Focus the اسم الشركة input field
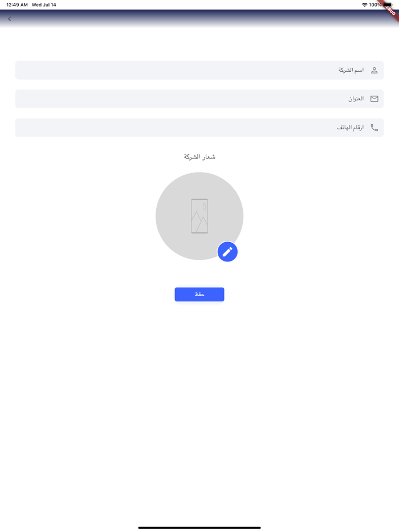This screenshot has width=399, height=532. point(199,69)
